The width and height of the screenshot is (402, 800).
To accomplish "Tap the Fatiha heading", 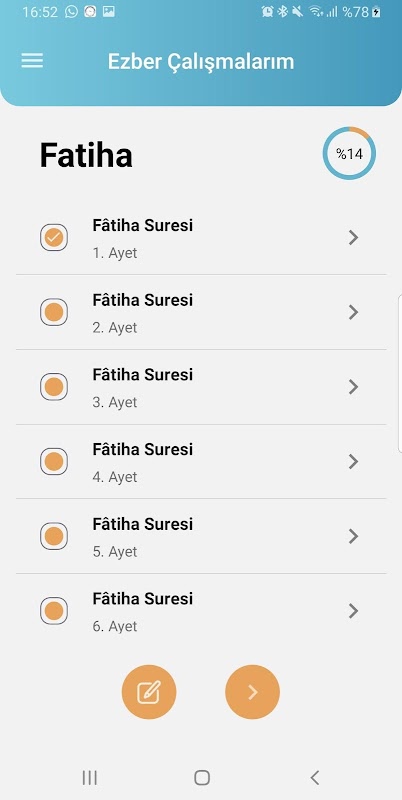I will click(x=86, y=155).
